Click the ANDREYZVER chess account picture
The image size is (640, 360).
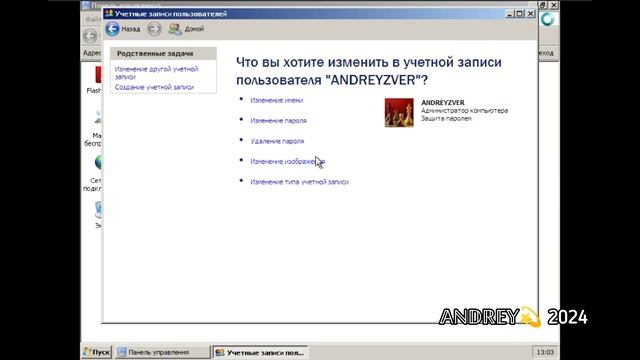coord(399,113)
